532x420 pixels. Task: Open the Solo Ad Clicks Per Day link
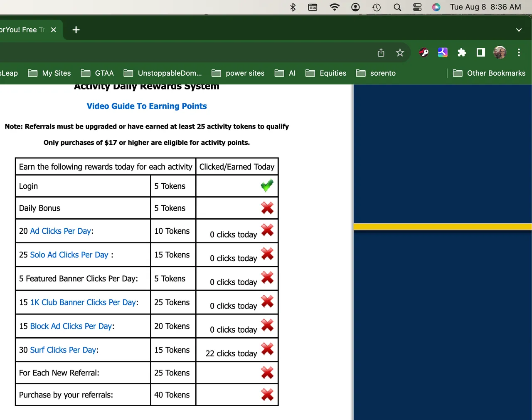point(69,254)
